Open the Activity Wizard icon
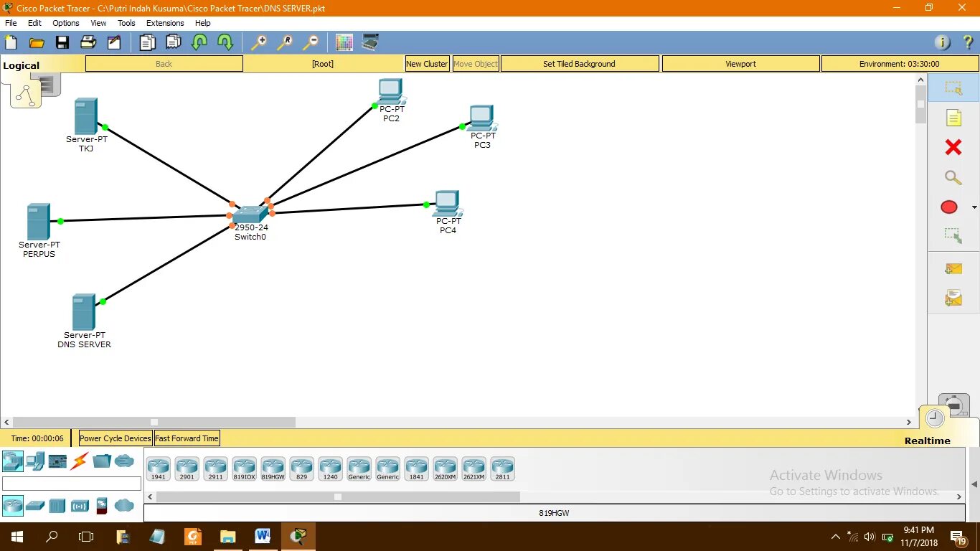Screen dimensions: 980x551 click(x=114, y=42)
